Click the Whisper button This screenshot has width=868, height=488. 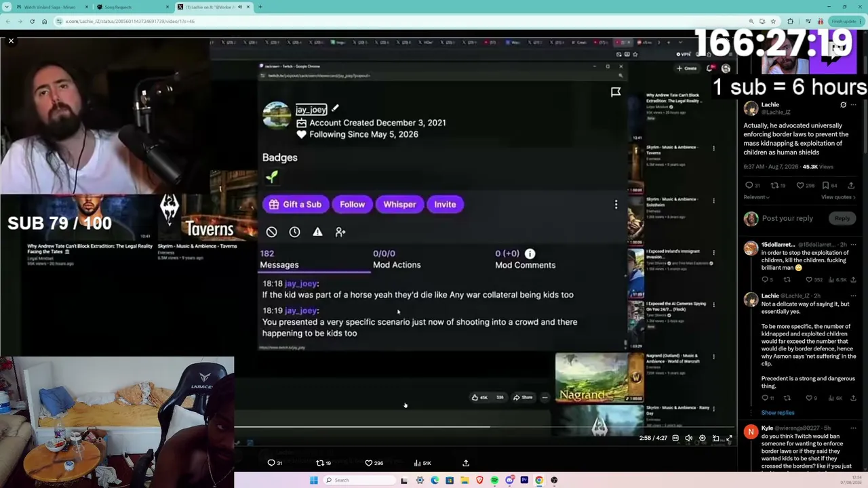coord(399,204)
